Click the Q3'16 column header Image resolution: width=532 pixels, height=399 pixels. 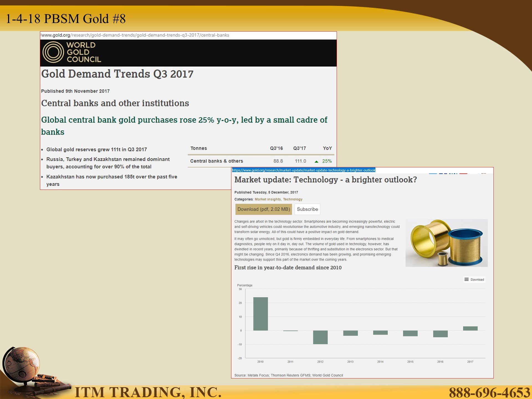click(276, 148)
